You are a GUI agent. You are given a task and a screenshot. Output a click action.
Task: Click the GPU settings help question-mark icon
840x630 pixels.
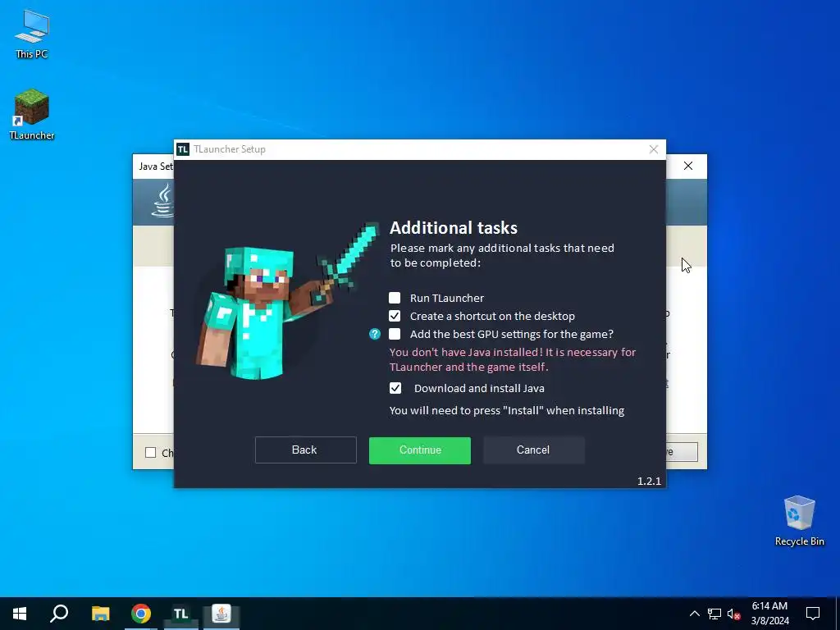coord(374,335)
